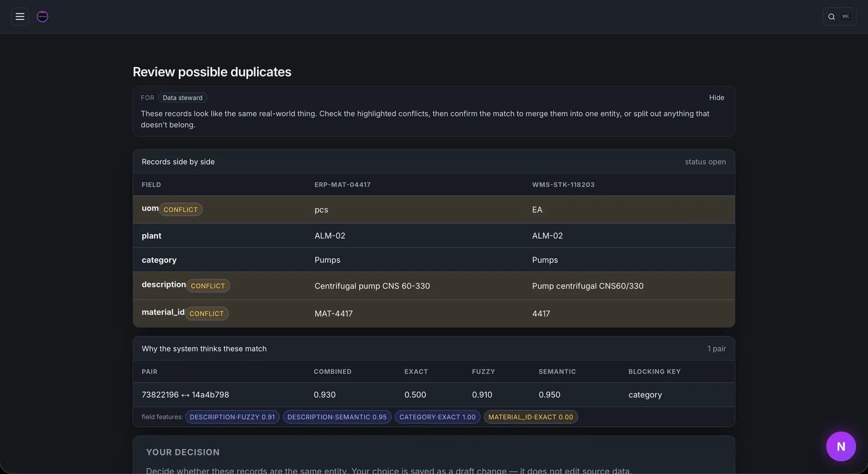Click the ERP plant value ALM-02
868x474 pixels.
point(330,236)
